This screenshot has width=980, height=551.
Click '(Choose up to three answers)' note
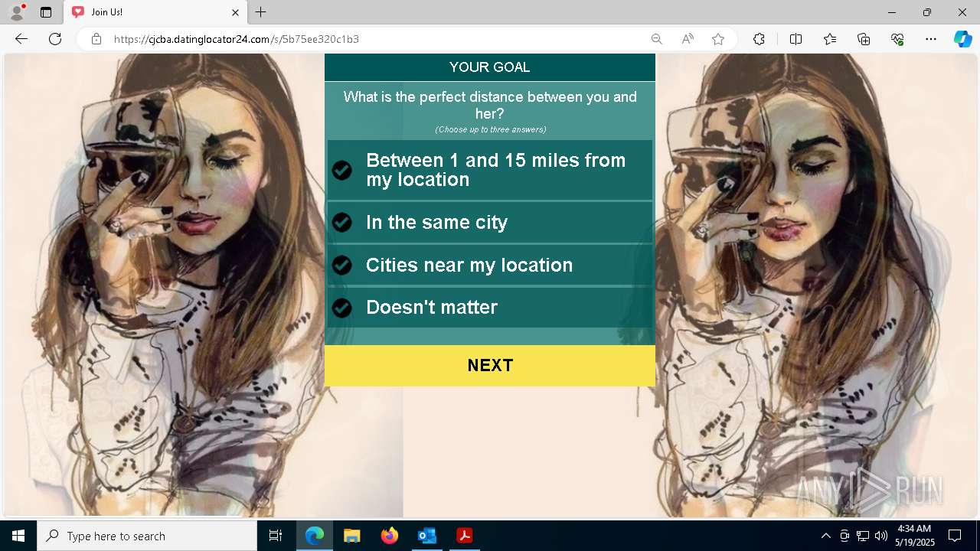(x=490, y=129)
